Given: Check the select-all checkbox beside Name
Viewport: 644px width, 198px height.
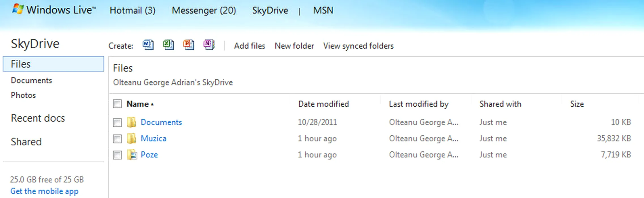Looking at the screenshot, I should (117, 104).
